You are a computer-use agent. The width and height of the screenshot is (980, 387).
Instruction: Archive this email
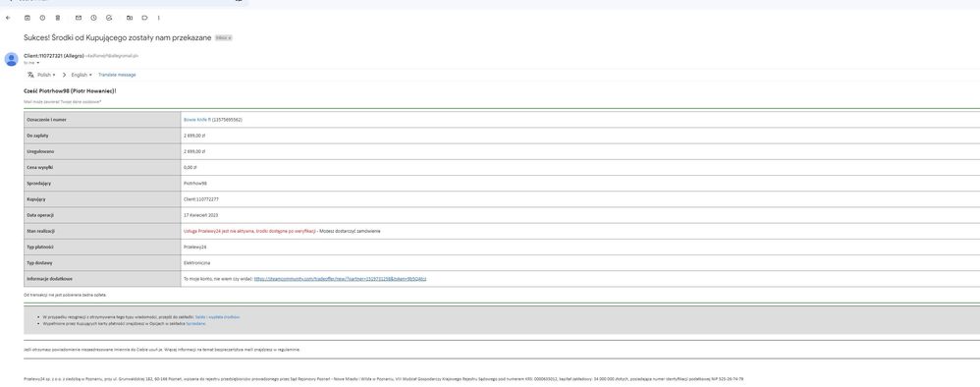tap(27, 18)
